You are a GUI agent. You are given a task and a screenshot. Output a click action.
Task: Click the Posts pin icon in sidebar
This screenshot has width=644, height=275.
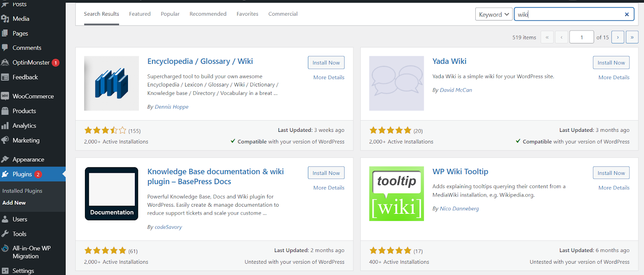coord(5,4)
